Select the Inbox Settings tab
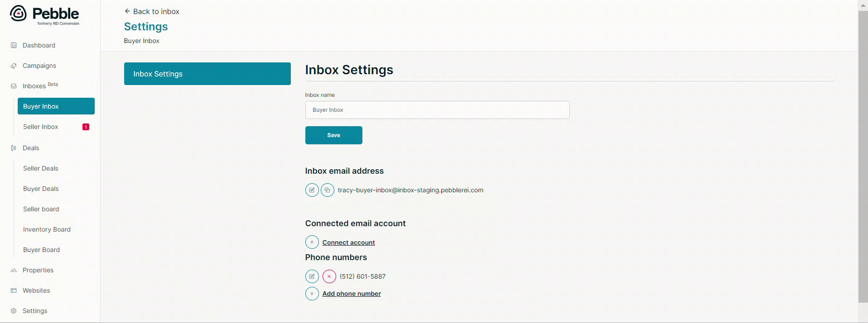The image size is (868, 323). click(x=207, y=74)
